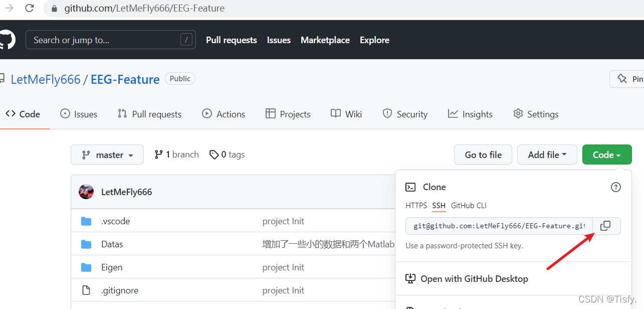
Task: Click the Pin repository button
Action: pos(627,79)
